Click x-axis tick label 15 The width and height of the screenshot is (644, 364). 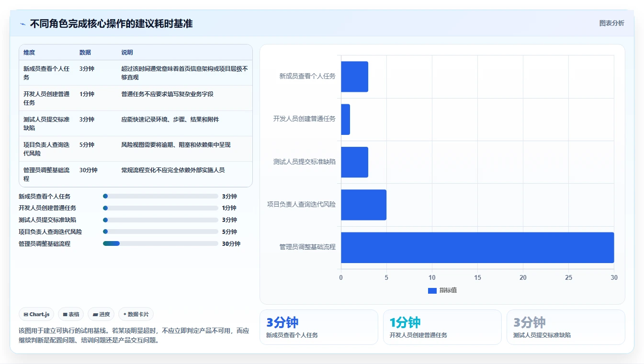[x=477, y=277]
